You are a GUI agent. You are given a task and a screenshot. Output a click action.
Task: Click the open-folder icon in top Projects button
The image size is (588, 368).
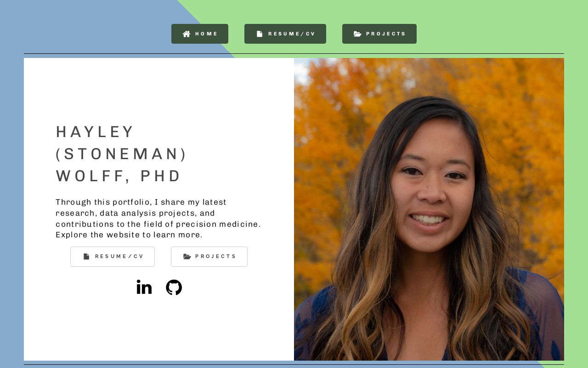click(357, 34)
